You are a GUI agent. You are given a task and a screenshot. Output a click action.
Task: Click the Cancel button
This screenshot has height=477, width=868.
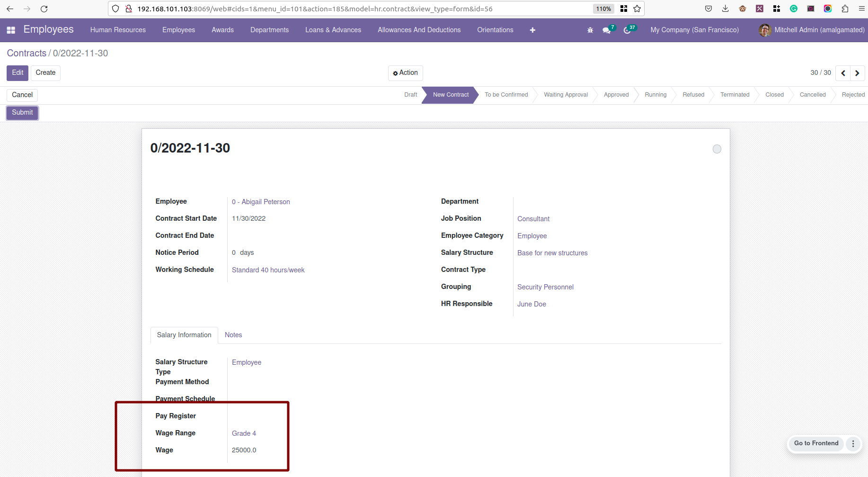[22, 95]
